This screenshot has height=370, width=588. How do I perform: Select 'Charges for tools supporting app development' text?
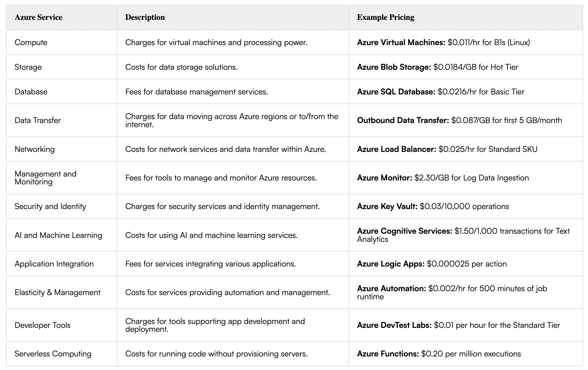point(215,325)
